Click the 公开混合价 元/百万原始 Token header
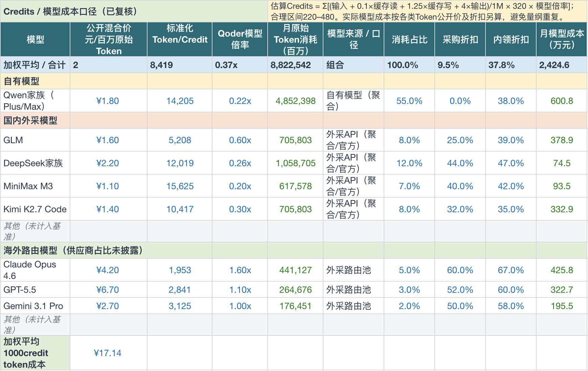Screen dimensions: 588x371 coord(109,40)
